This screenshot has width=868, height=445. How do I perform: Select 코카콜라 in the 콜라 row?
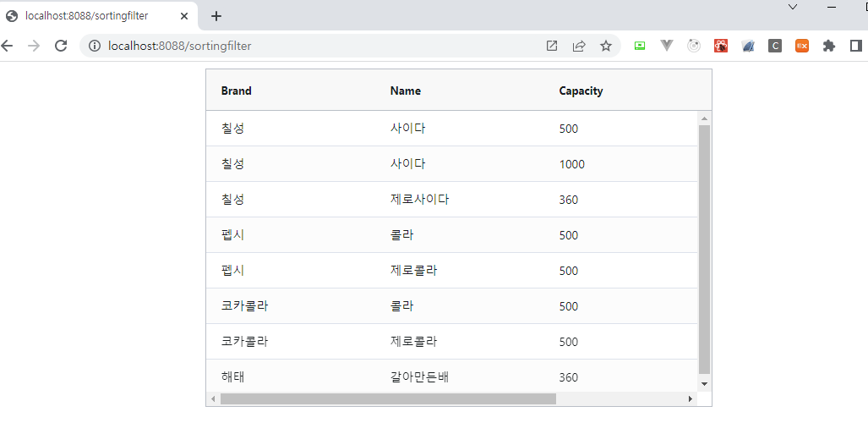(244, 306)
